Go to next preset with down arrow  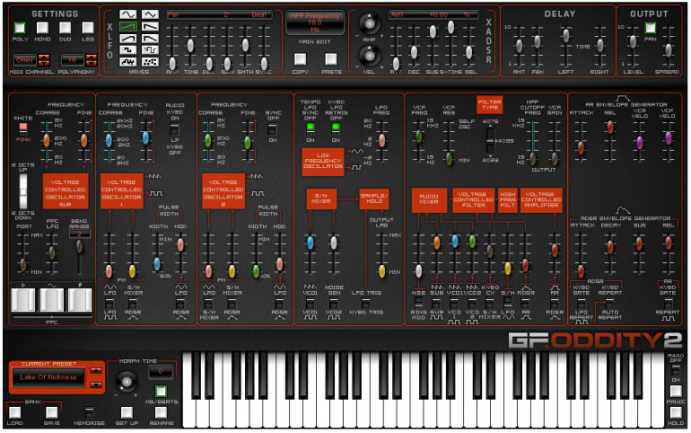coord(96,385)
